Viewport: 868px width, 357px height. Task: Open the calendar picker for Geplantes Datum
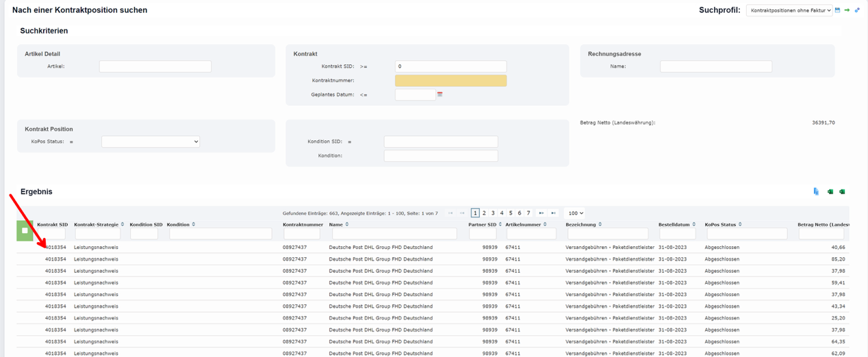440,94
